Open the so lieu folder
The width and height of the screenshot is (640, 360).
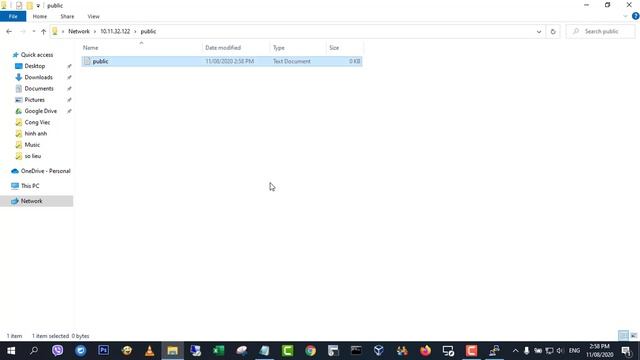pyautogui.click(x=33, y=156)
